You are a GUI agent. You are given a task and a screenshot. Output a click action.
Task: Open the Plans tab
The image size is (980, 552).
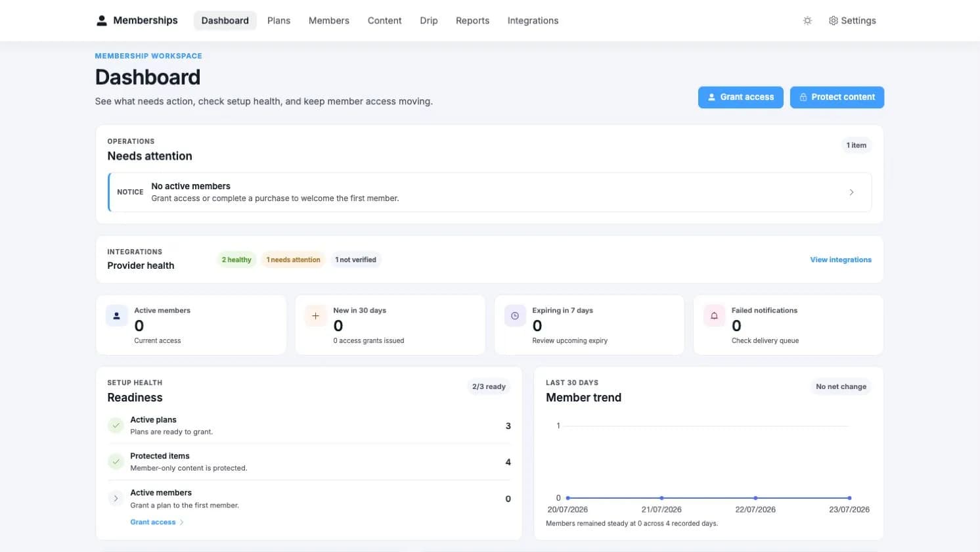point(278,20)
